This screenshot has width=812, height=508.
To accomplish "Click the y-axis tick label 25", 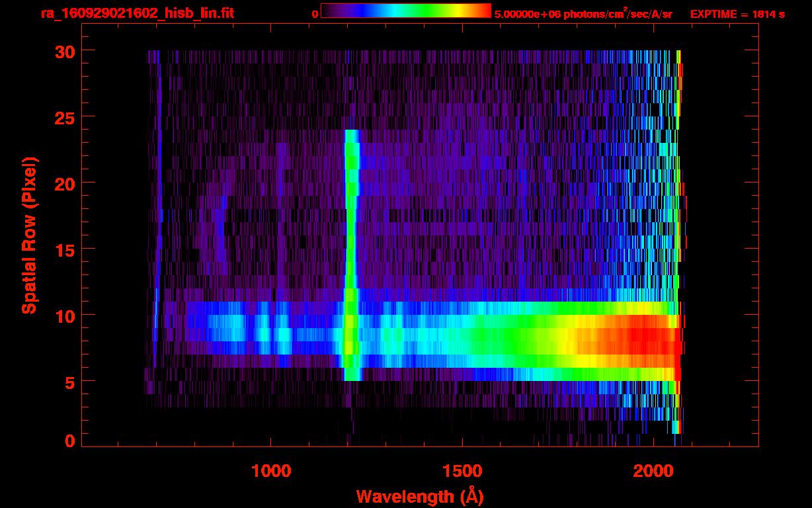I will (64, 117).
